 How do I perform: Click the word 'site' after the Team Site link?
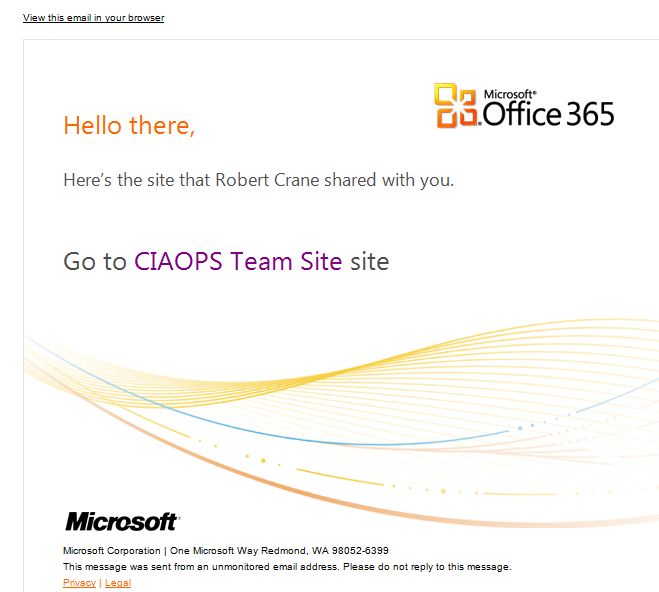click(369, 262)
